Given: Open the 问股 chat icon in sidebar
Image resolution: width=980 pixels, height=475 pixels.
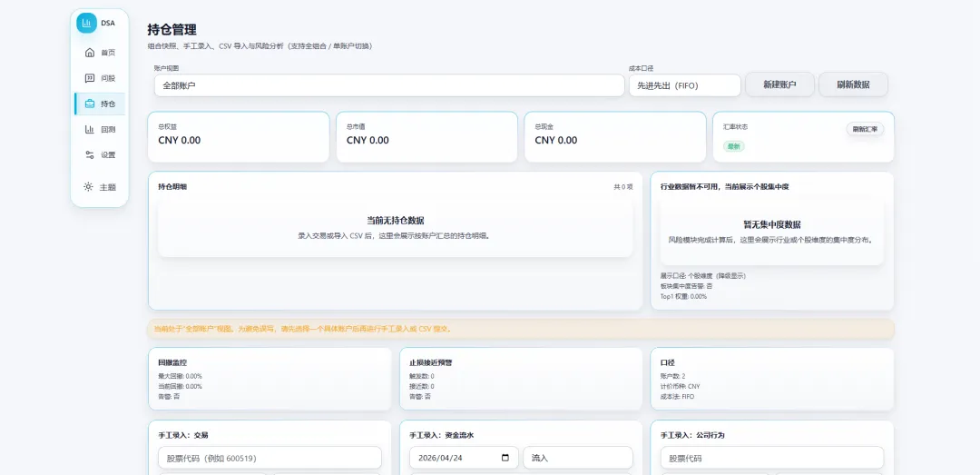Looking at the screenshot, I should tap(89, 78).
